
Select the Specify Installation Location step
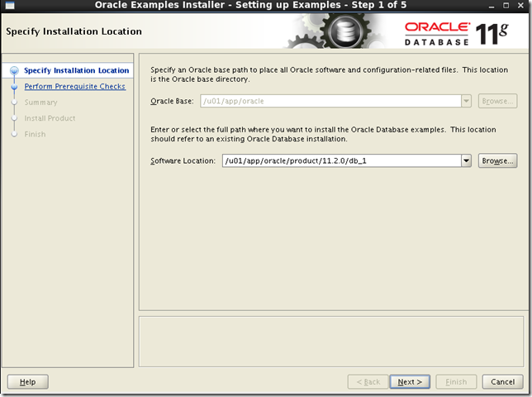[x=76, y=70]
